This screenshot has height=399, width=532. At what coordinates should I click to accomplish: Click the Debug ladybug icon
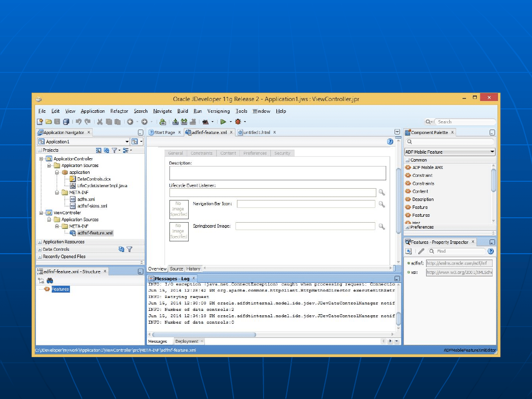tap(238, 122)
